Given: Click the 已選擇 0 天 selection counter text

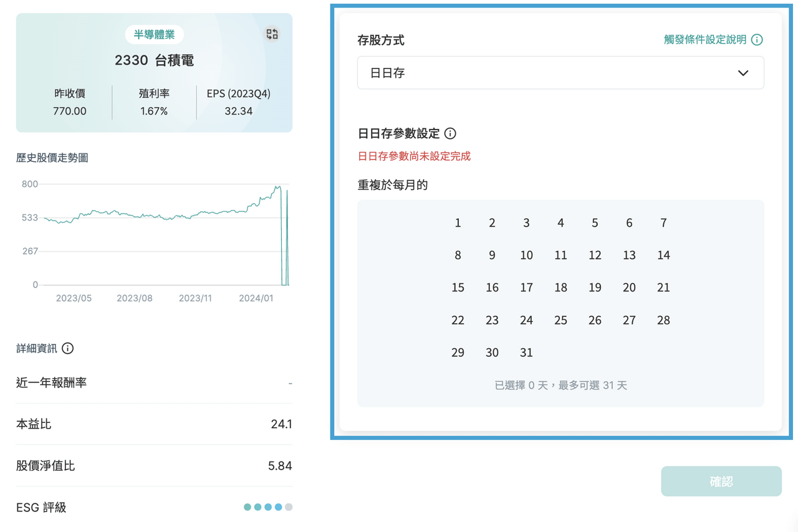Looking at the screenshot, I should (x=561, y=386).
